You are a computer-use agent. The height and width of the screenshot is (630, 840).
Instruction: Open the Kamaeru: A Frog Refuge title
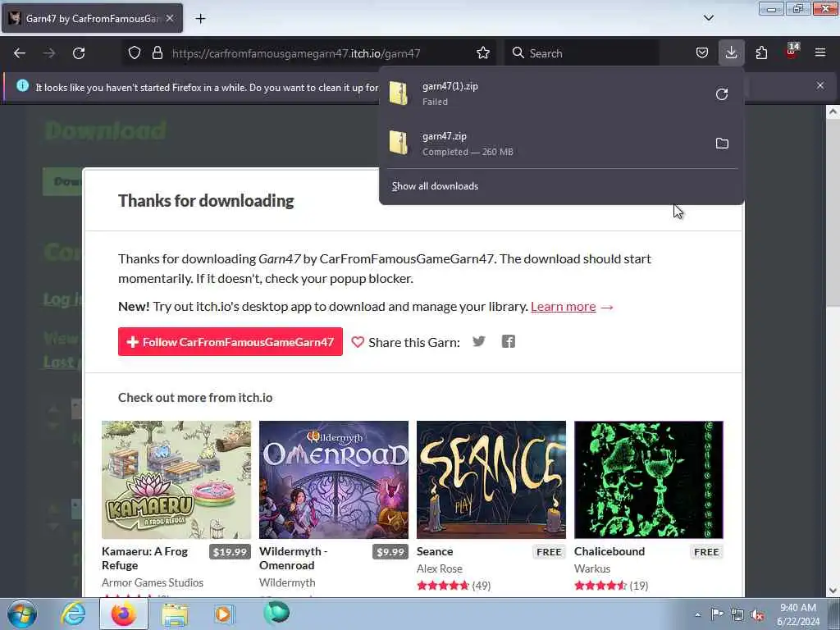click(144, 558)
